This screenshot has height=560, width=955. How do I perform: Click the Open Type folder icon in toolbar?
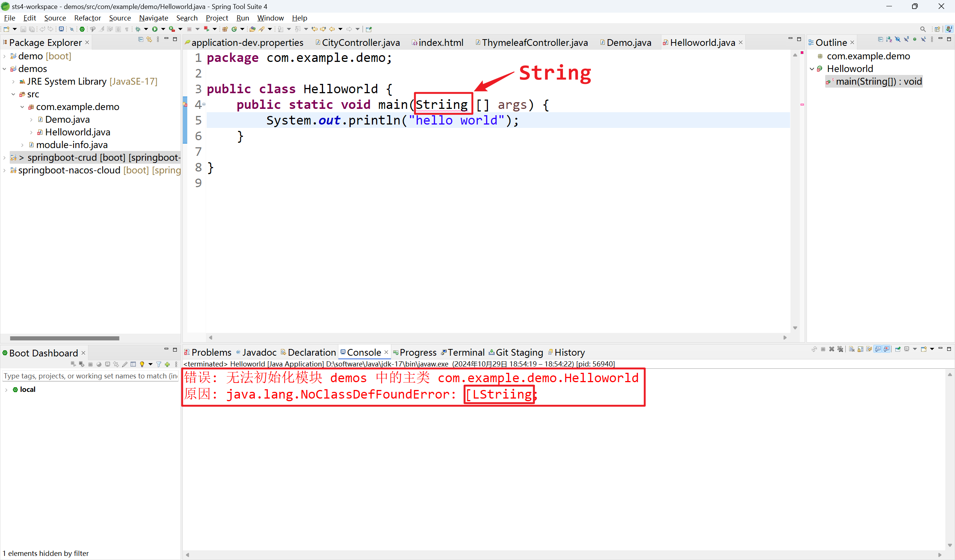[253, 29]
